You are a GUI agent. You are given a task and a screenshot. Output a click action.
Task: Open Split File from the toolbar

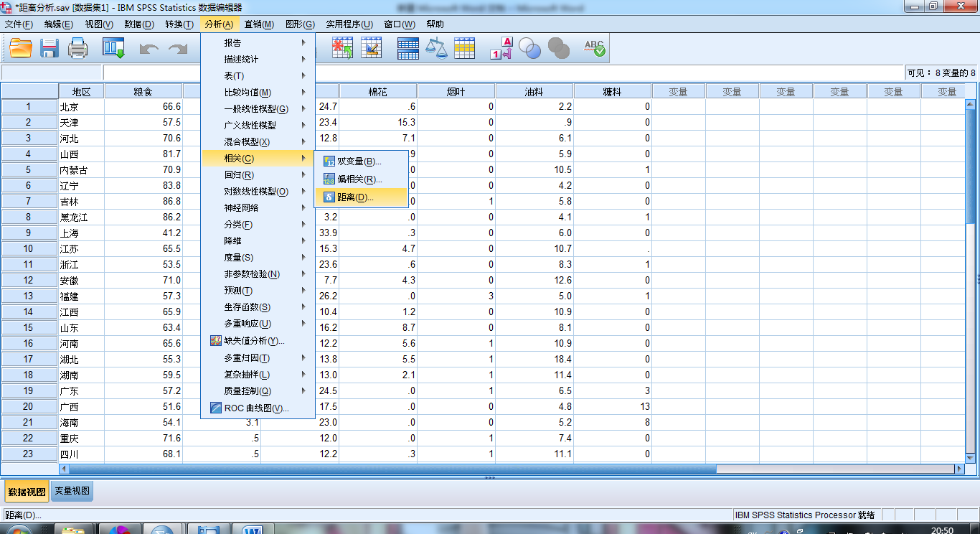point(408,48)
